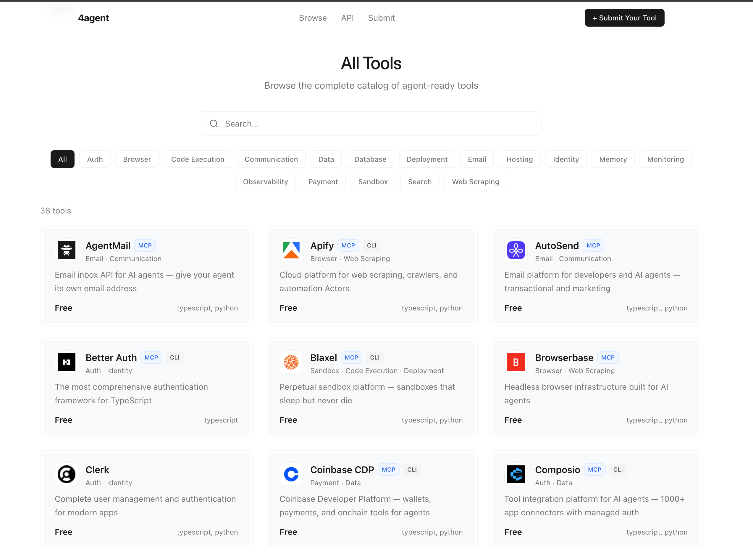Select the Apify logo icon
753x560 pixels.
point(291,250)
